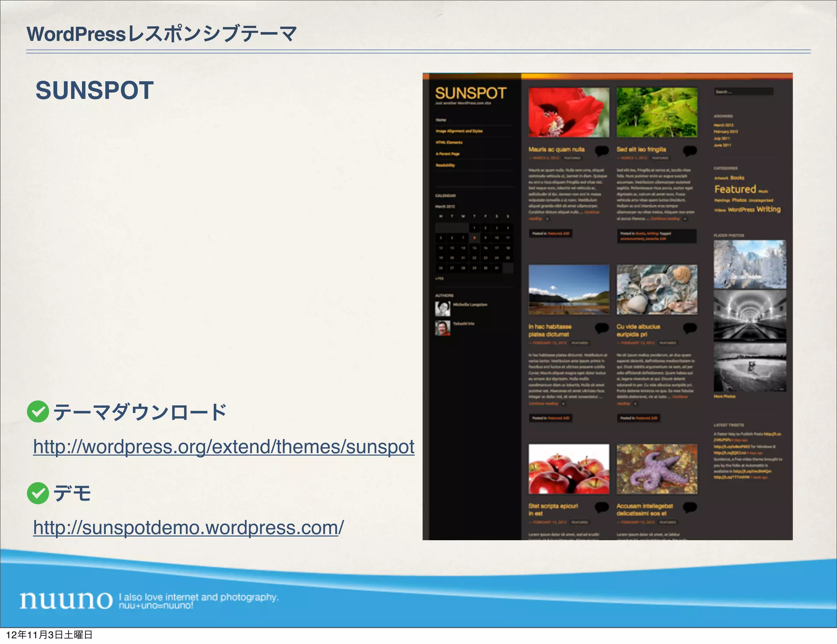Open the black-and-white surfer Flickr photo

750,367
